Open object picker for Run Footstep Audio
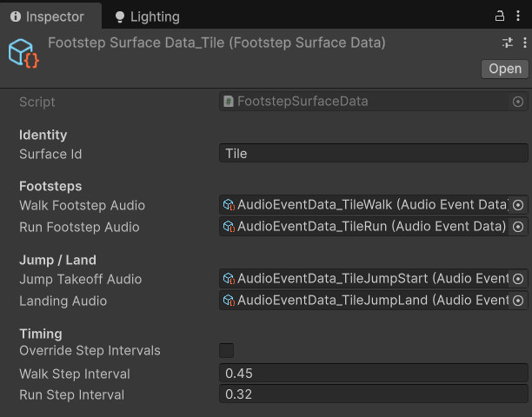The image size is (532, 417). tap(518, 227)
